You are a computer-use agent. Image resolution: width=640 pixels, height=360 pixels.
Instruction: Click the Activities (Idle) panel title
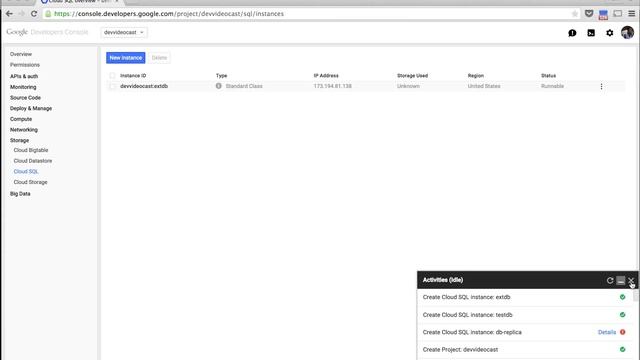pyautogui.click(x=443, y=280)
